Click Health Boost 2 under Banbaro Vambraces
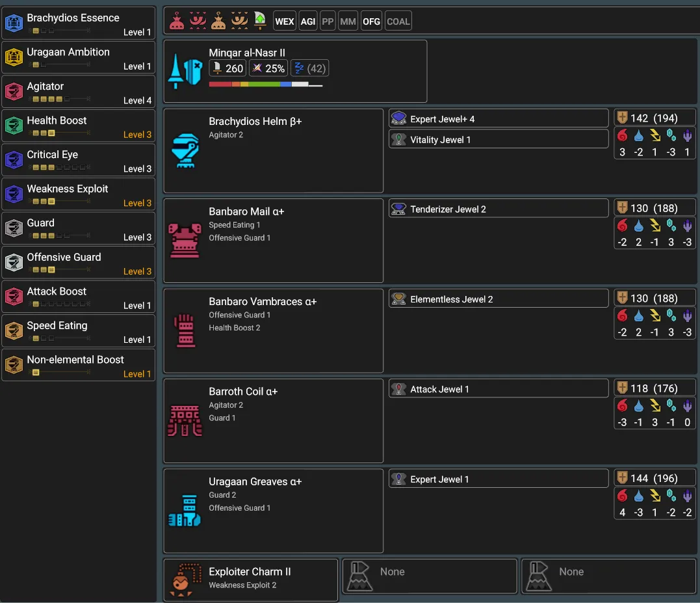Viewport: 700px width, 603px height. [x=235, y=328]
